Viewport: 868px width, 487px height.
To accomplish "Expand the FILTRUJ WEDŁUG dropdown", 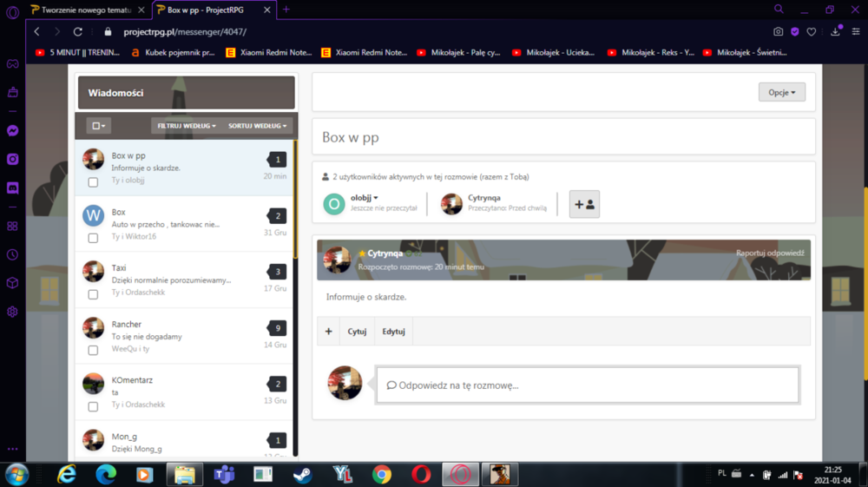I will coord(186,126).
